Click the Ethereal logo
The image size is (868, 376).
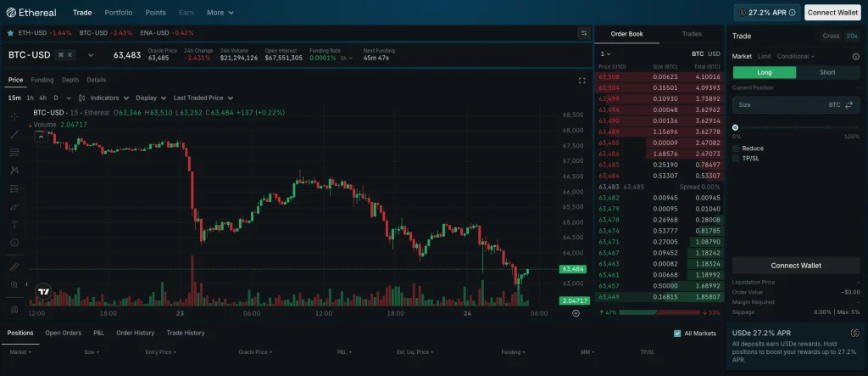tap(32, 12)
